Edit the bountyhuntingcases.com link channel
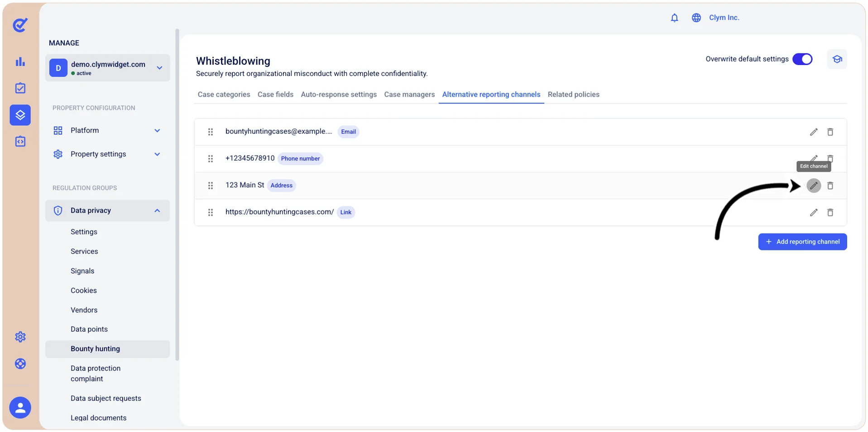 814,213
